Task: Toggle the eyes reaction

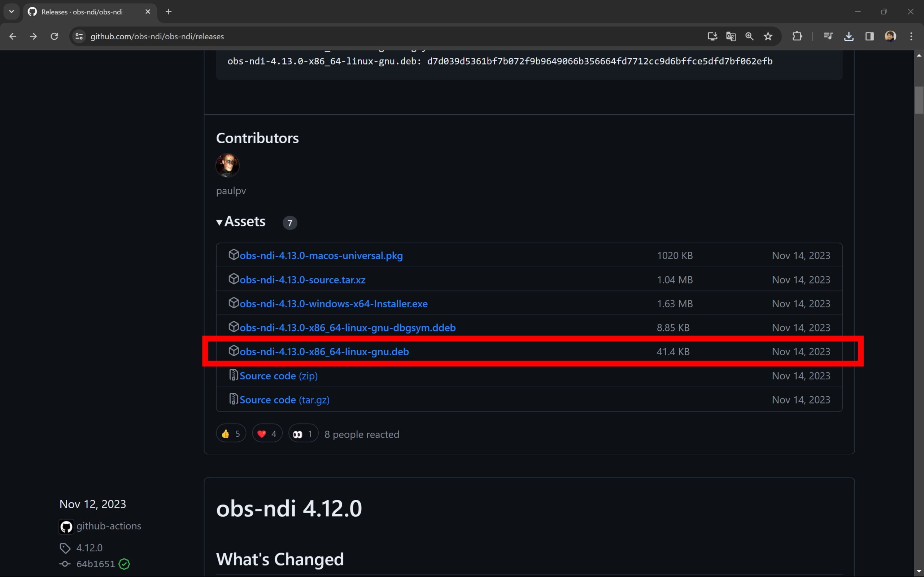Action: tap(303, 434)
